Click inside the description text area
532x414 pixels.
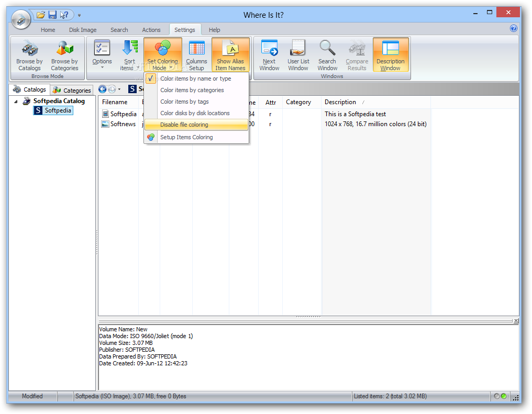[x=308, y=357]
